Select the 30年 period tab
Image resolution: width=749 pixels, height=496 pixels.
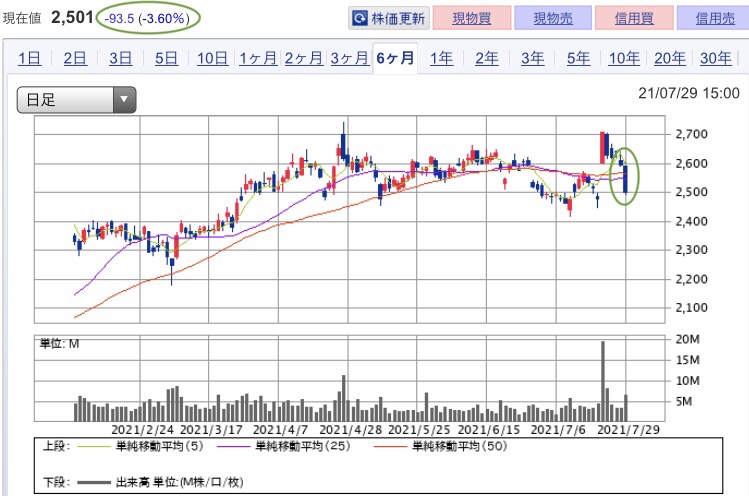[715, 58]
